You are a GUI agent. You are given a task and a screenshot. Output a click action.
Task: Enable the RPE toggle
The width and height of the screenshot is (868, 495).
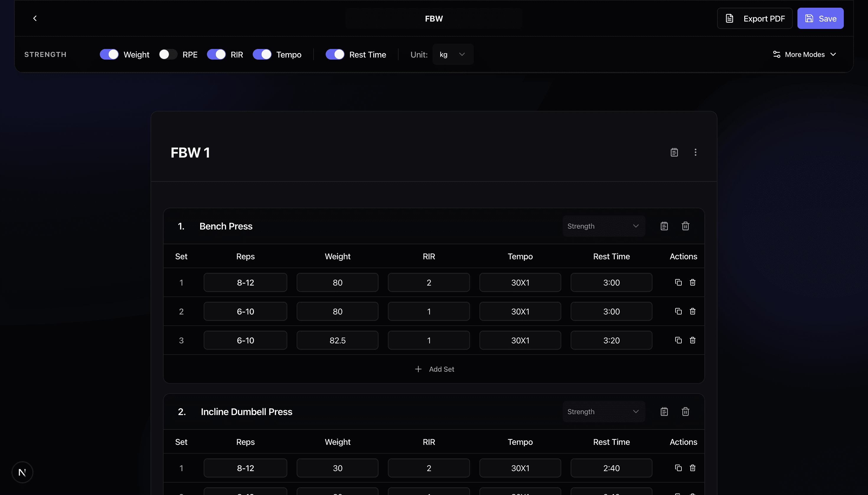click(x=168, y=54)
